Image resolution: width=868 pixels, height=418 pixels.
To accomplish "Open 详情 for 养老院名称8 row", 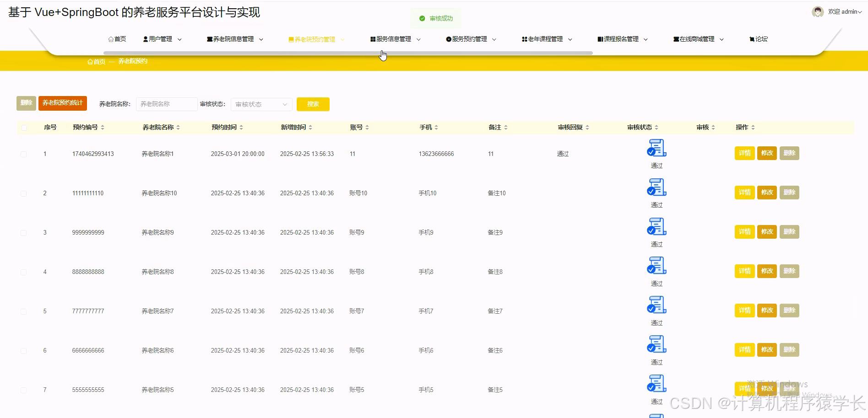I will 745,271.
